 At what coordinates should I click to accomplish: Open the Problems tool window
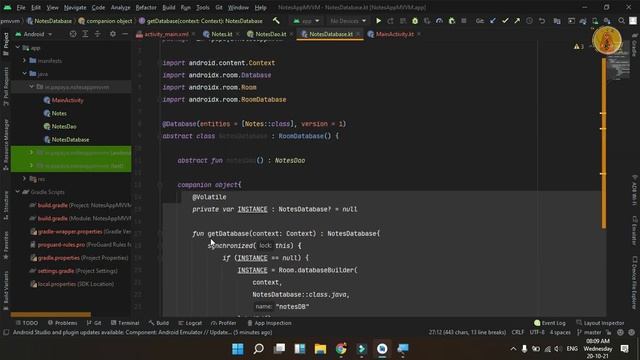point(62,323)
